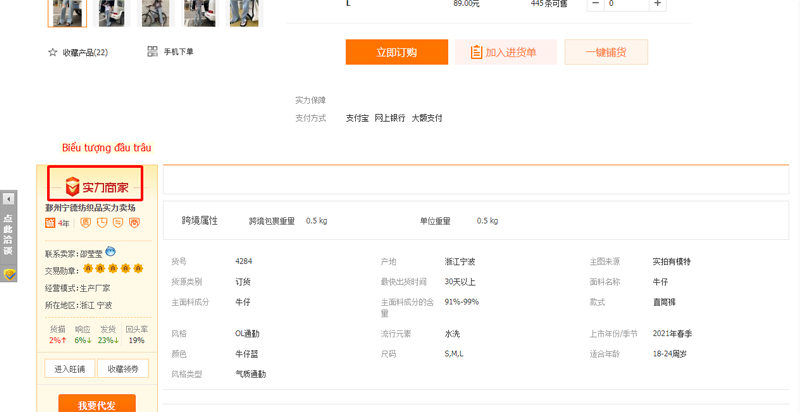Click the AliWangwang blue chat icon

click(x=110, y=251)
